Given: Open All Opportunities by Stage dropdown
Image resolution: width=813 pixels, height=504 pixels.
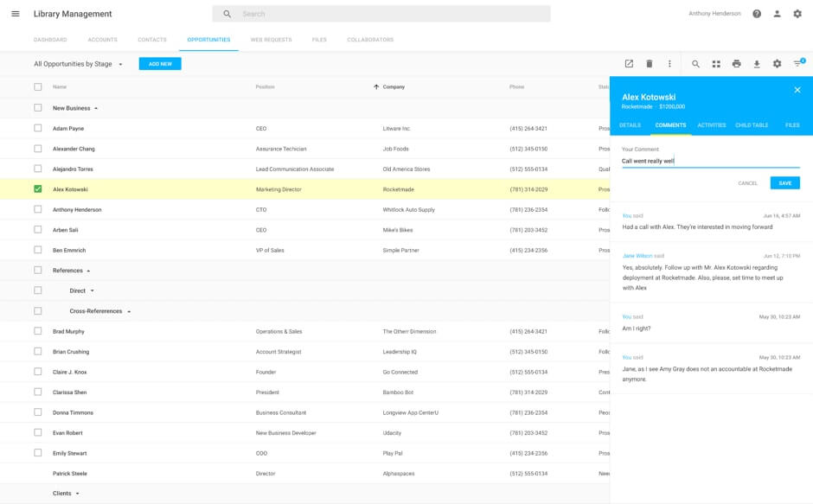Looking at the screenshot, I should click(78, 64).
